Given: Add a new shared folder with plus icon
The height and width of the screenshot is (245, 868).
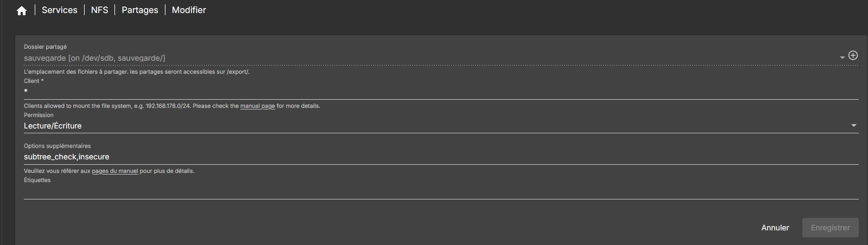Looking at the screenshot, I should tap(853, 55).
